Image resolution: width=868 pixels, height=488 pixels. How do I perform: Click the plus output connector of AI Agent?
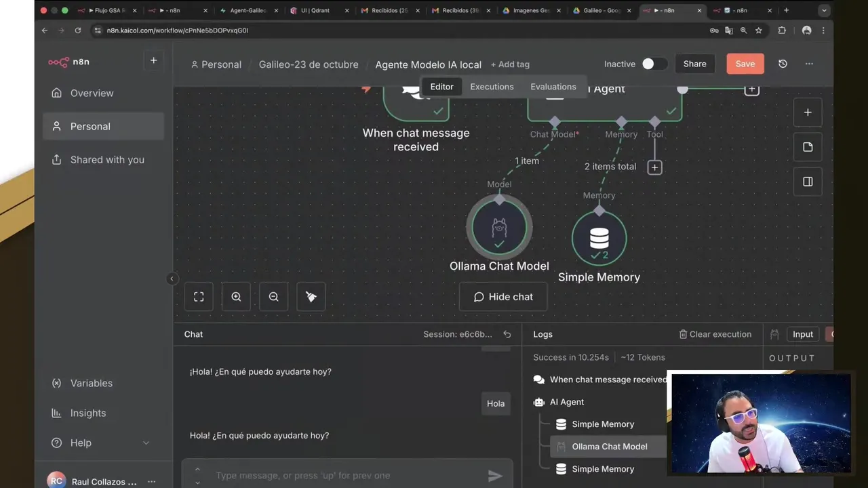tap(751, 89)
